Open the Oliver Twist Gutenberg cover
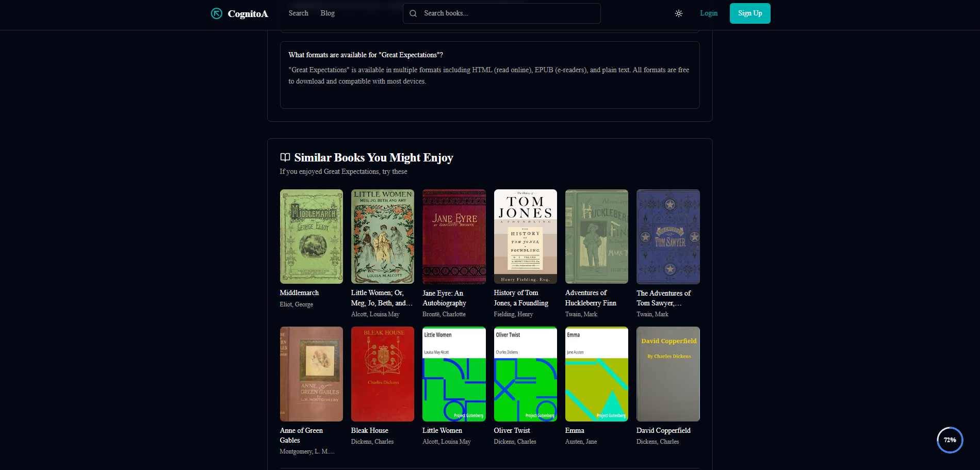 [x=526, y=374]
